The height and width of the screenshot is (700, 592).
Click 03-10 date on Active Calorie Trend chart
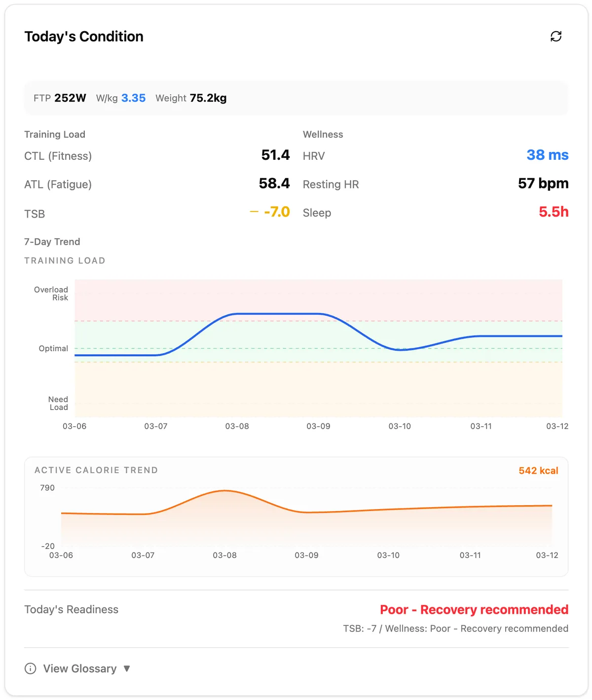[x=388, y=555]
